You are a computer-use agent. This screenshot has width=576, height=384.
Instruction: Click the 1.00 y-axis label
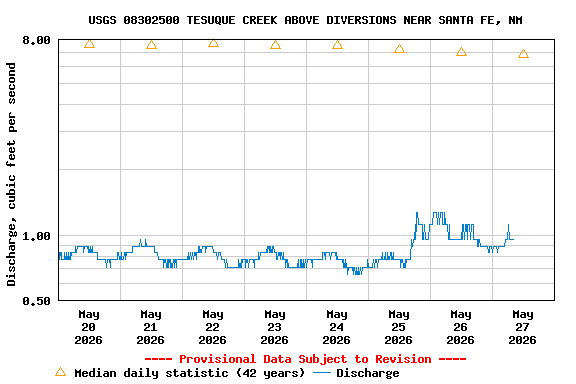pyautogui.click(x=36, y=236)
